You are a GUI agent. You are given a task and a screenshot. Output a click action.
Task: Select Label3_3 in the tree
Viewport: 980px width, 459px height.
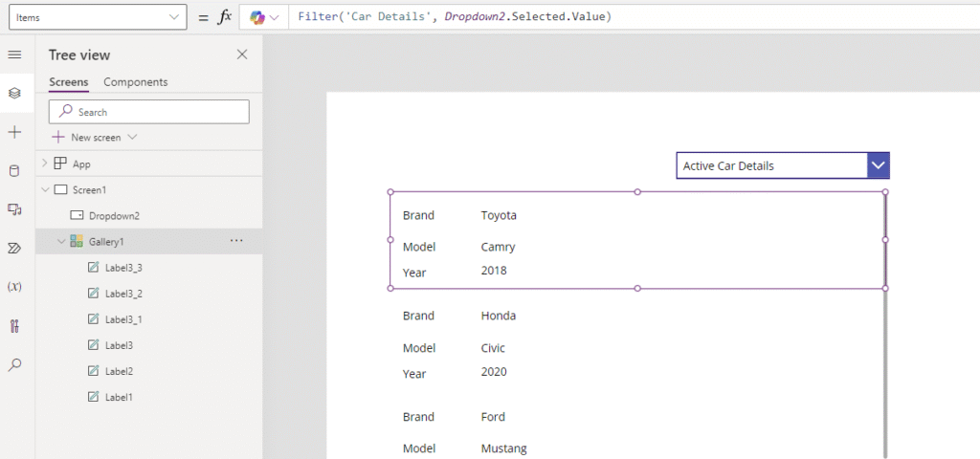coord(123,268)
